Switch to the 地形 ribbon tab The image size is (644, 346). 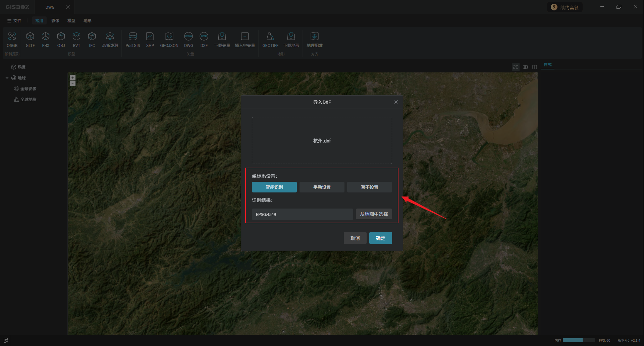pos(88,21)
